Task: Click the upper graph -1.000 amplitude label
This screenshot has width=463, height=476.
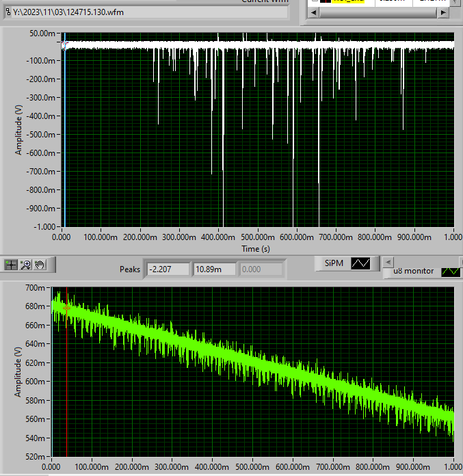Action: click(x=44, y=227)
